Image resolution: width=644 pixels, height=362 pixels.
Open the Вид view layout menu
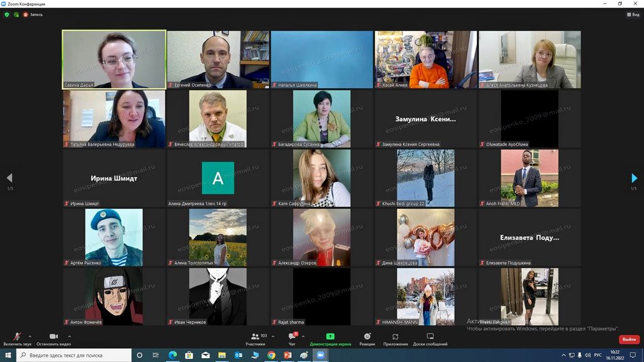(x=633, y=14)
